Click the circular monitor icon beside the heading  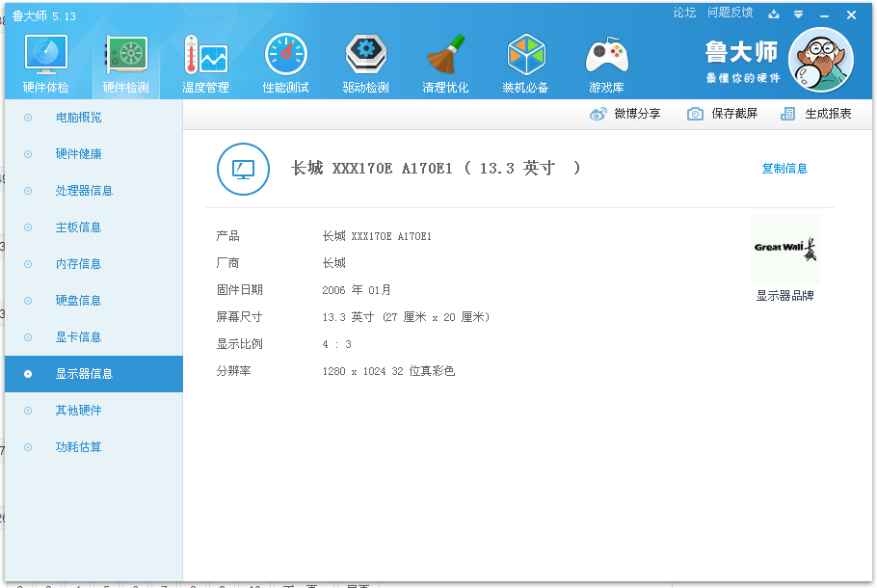(x=243, y=169)
